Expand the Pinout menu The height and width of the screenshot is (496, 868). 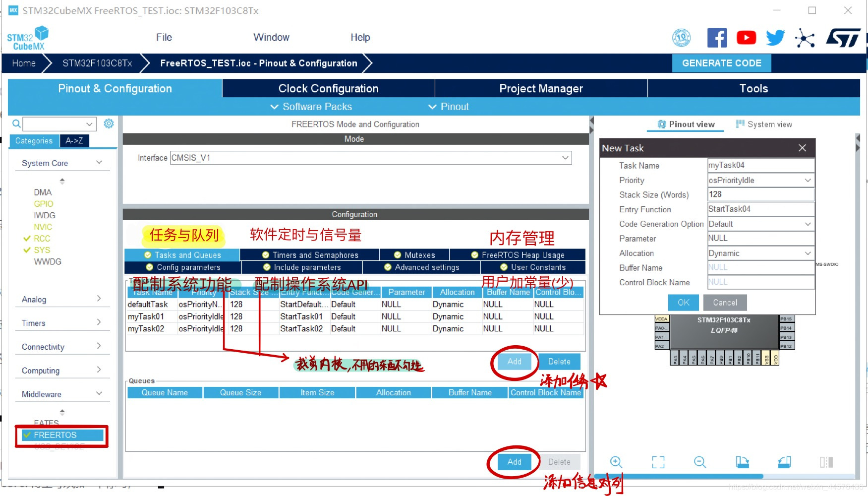click(449, 107)
